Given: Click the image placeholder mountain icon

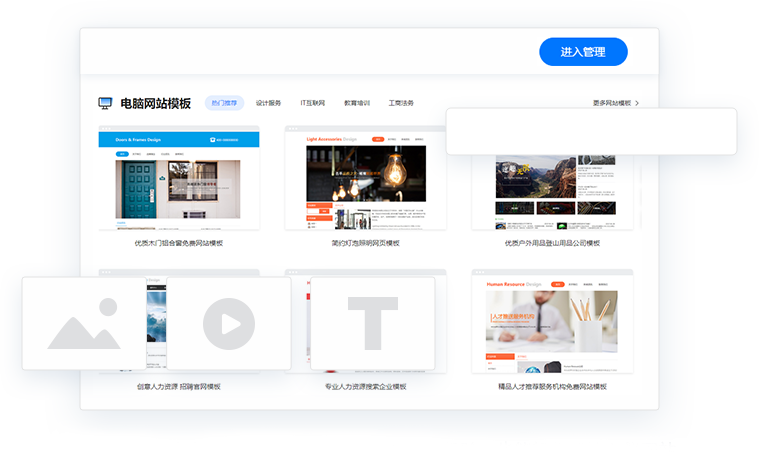Looking at the screenshot, I should (x=84, y=324).
